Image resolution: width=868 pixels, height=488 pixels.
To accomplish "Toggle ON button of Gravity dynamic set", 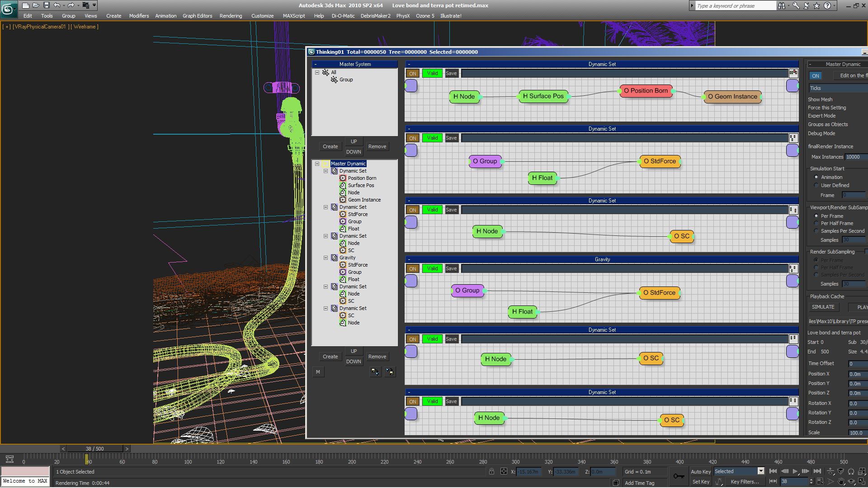I will tap(412, 269).
